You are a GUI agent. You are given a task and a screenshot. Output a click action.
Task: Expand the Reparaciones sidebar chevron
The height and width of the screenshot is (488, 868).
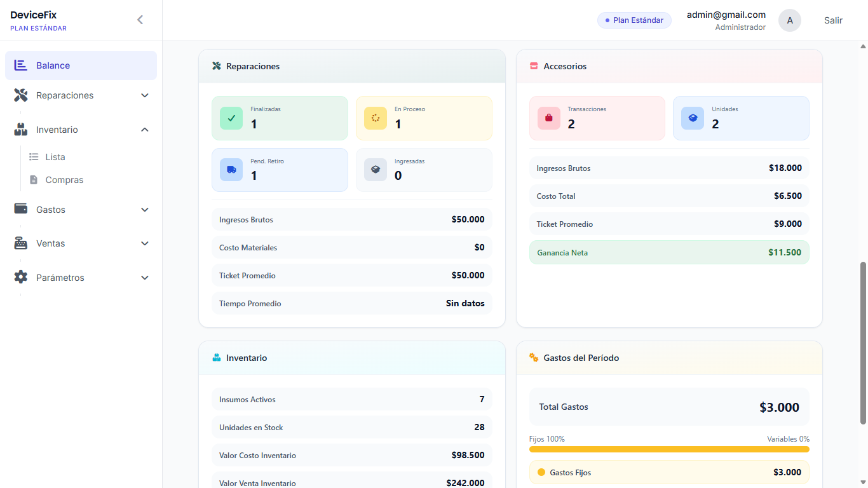(145, 95)
